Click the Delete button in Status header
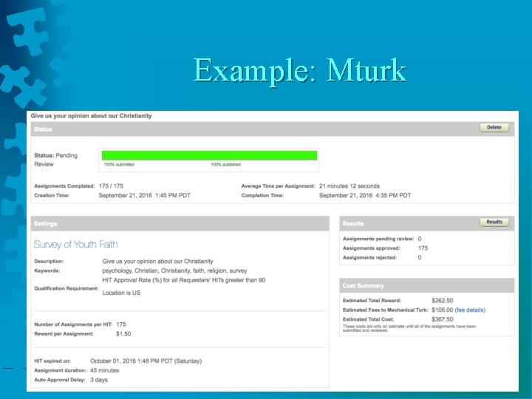 494,128
